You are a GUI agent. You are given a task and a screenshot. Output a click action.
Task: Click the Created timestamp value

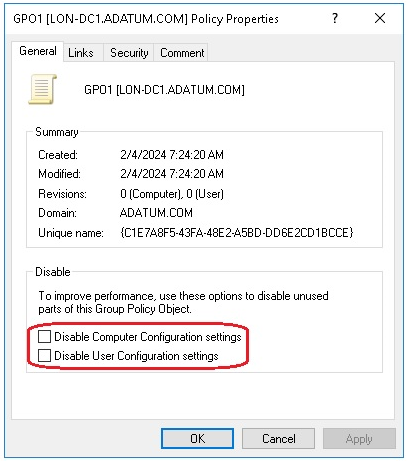172,155
